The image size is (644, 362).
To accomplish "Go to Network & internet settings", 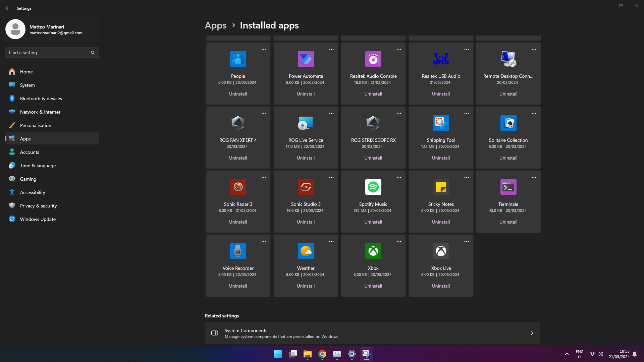I will coord(52,112).
